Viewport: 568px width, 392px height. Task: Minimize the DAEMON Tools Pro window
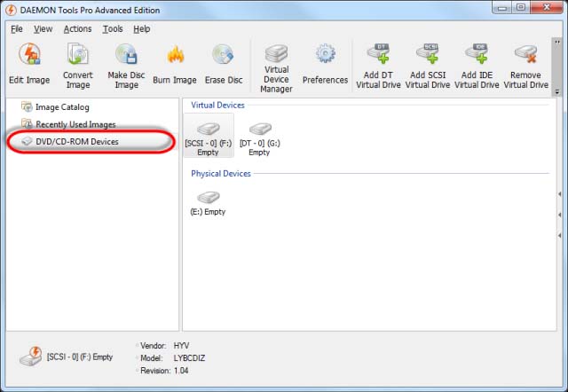point(502,7)
